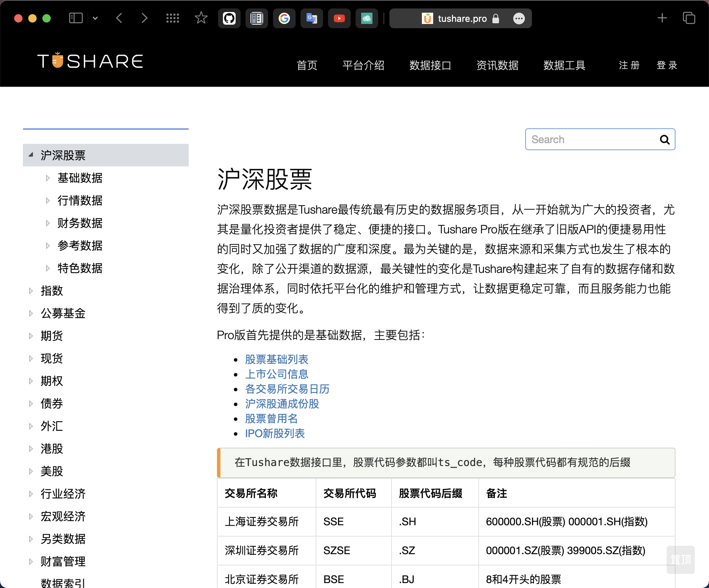
Task: Open a new tab with plus icon
Action: tap(662, 18)
